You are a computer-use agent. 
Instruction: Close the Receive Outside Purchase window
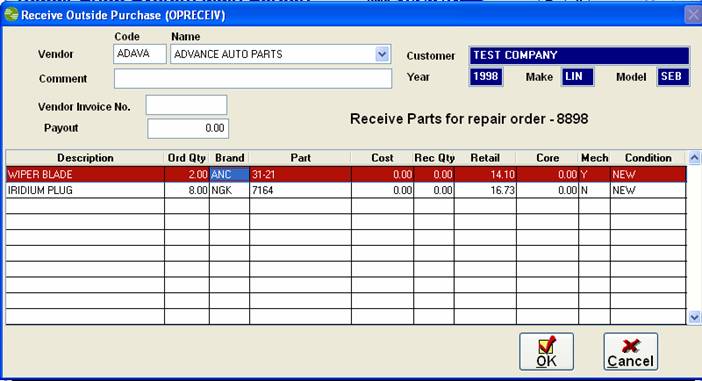[x=693, y=15]
